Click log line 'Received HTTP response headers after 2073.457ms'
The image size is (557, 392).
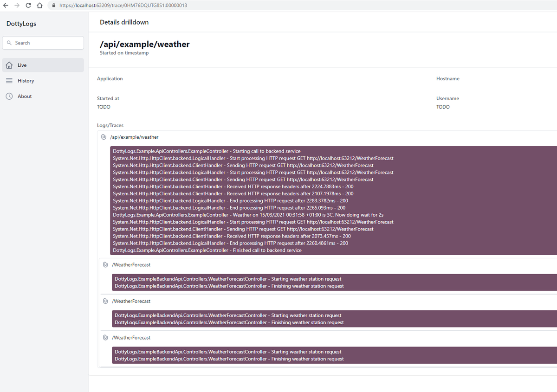coord(232,236)
